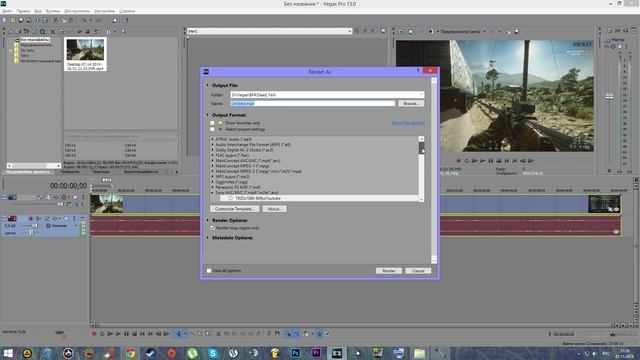
Task: Open the Справка menu
Action: (x=127, y=11)
